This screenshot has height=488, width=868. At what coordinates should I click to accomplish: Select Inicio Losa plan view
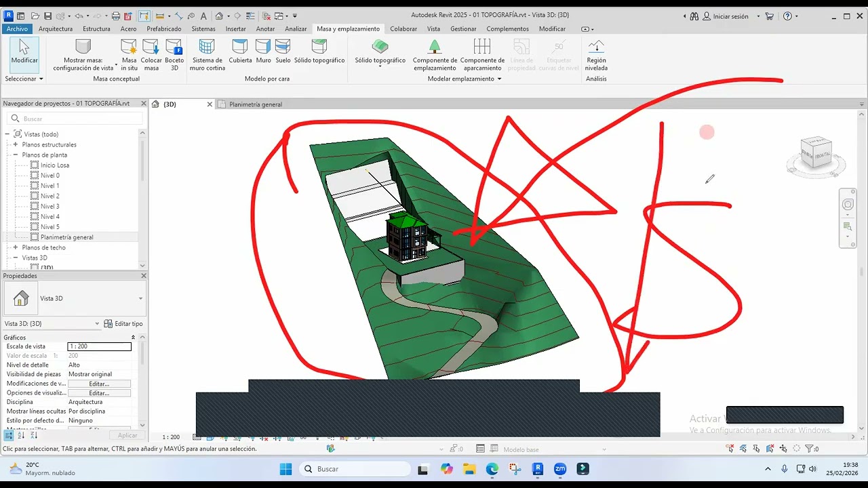pyautogui.click(x=54, y=165)
